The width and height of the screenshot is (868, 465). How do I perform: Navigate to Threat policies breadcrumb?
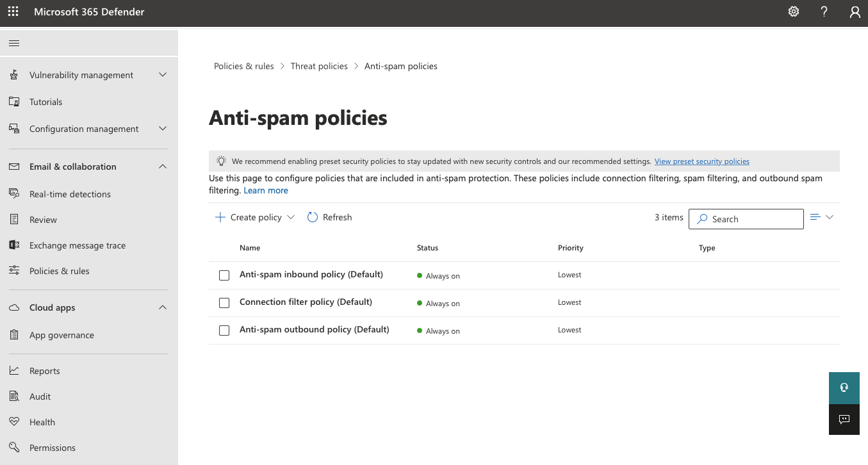[x=319, y=66]
